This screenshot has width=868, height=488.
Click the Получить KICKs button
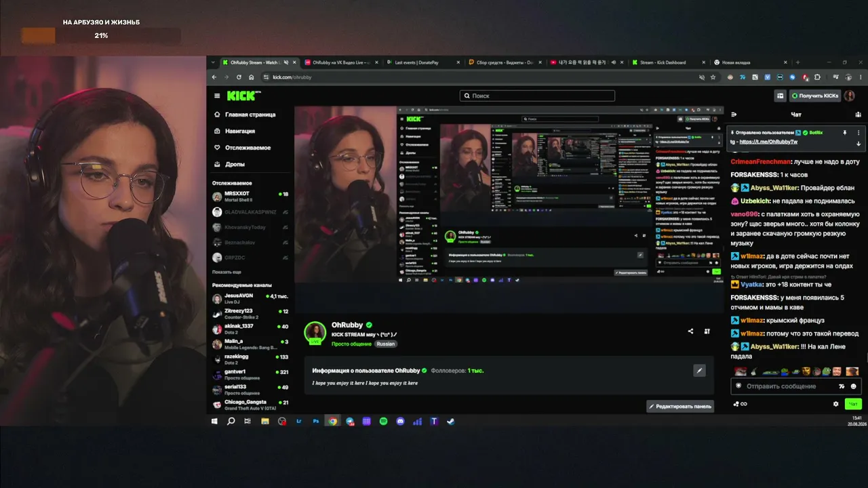(814, 96)
